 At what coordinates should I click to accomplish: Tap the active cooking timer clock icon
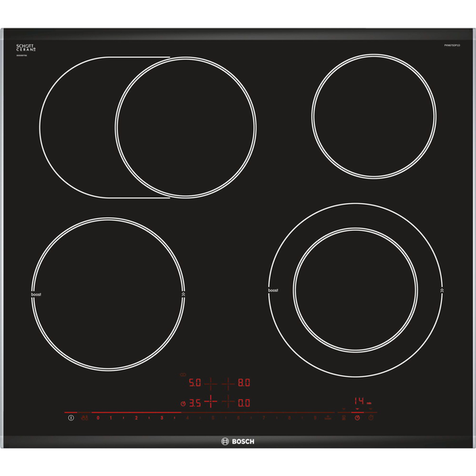[357, 418]
